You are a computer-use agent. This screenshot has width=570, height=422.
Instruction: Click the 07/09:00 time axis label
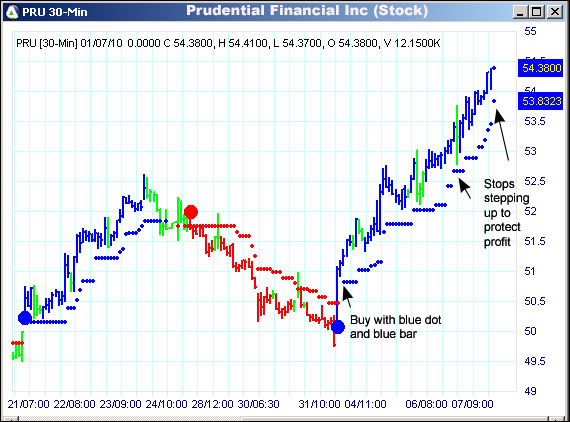472,404
